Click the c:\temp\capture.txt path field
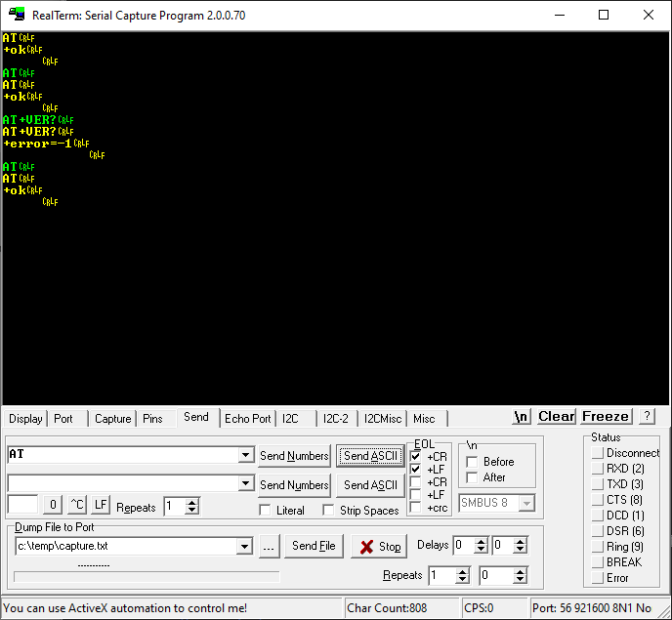The width and height of the screenshot is (672, 620). [126, 547]
